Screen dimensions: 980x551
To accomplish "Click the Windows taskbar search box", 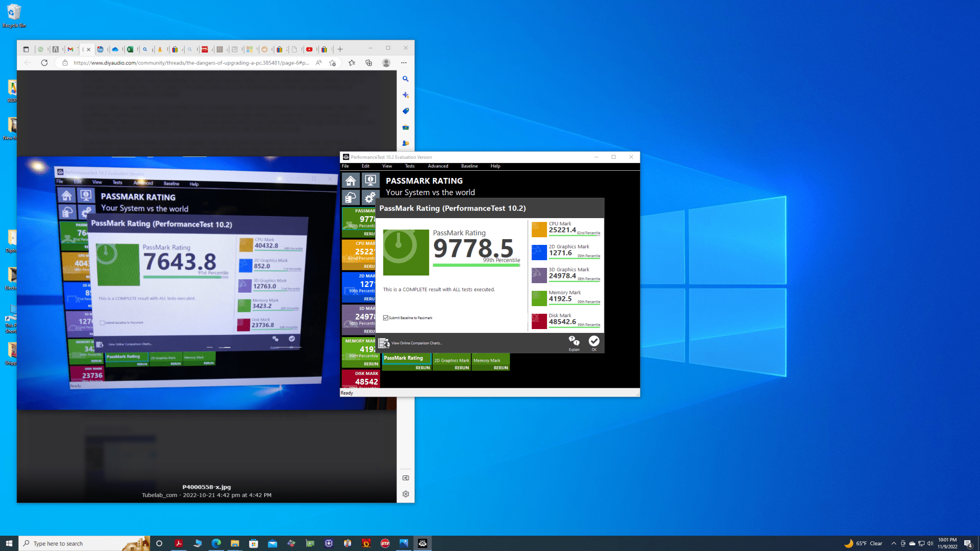I will (84, 543).
